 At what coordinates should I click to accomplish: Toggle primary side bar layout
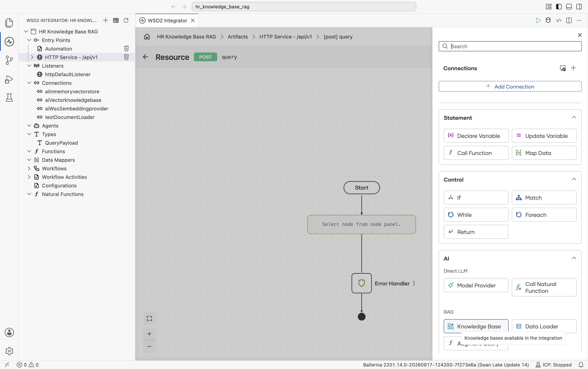click(x=559, y=7)
